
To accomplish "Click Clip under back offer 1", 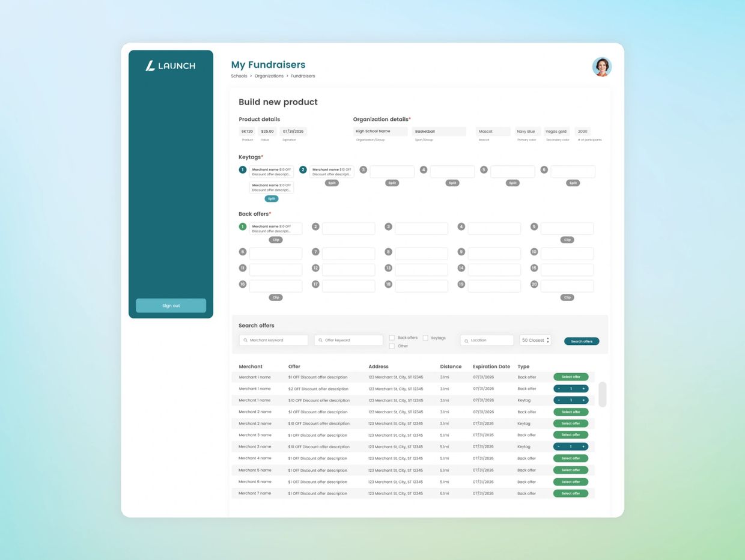I will pyautogui.click(x=276, y=240).
